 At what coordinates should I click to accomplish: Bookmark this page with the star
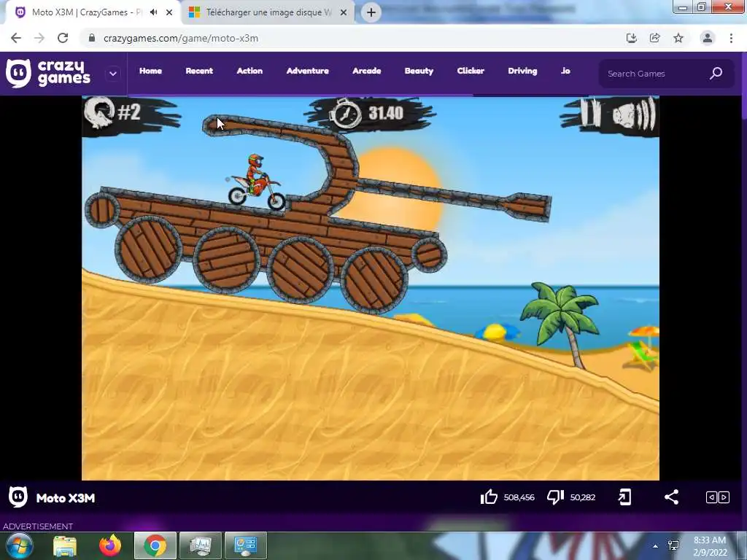[x=678, y=38]
